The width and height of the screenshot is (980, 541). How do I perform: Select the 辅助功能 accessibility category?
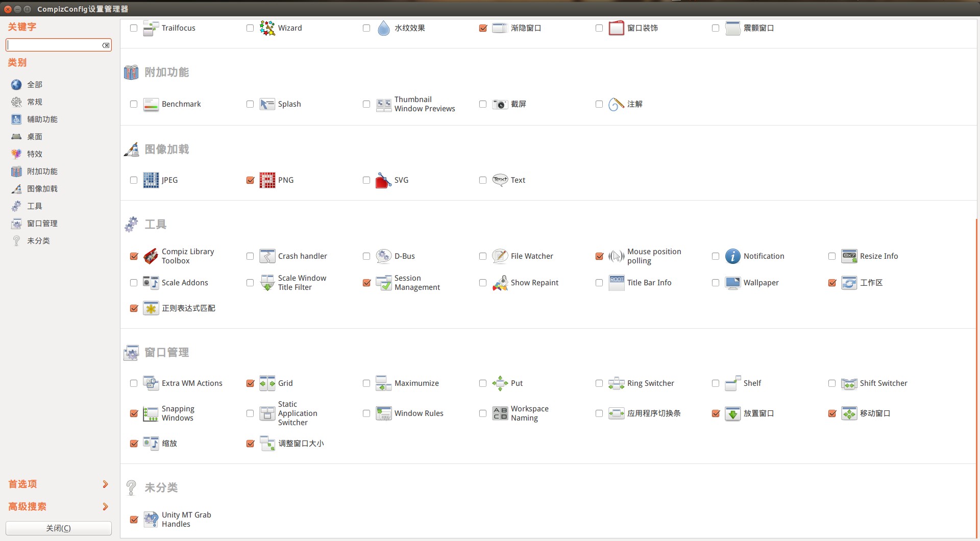42,119
